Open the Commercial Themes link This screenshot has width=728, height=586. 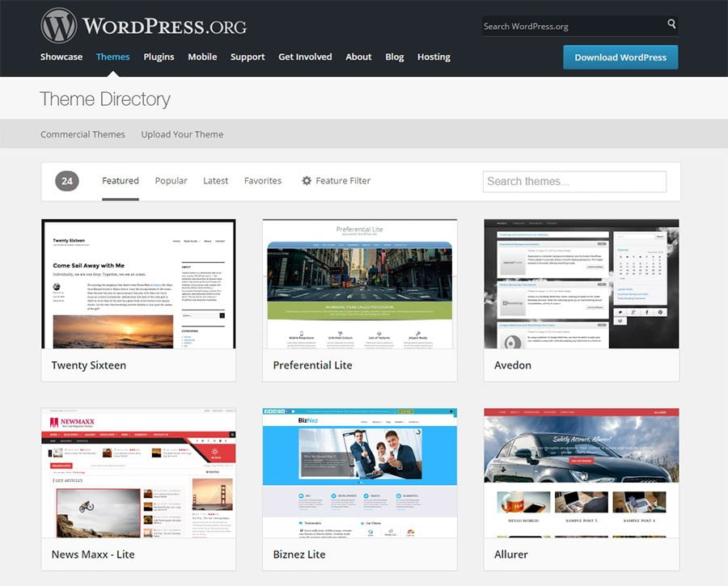pos(83,133)
